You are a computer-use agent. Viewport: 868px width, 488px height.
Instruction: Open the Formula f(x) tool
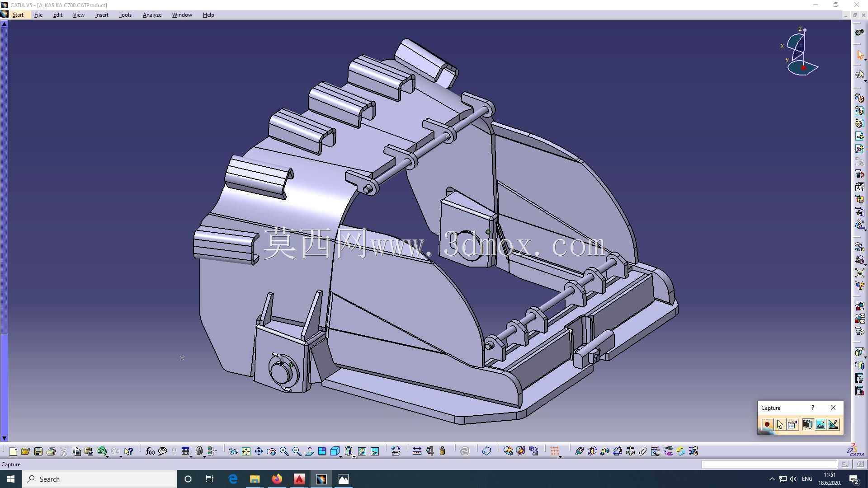150,451
